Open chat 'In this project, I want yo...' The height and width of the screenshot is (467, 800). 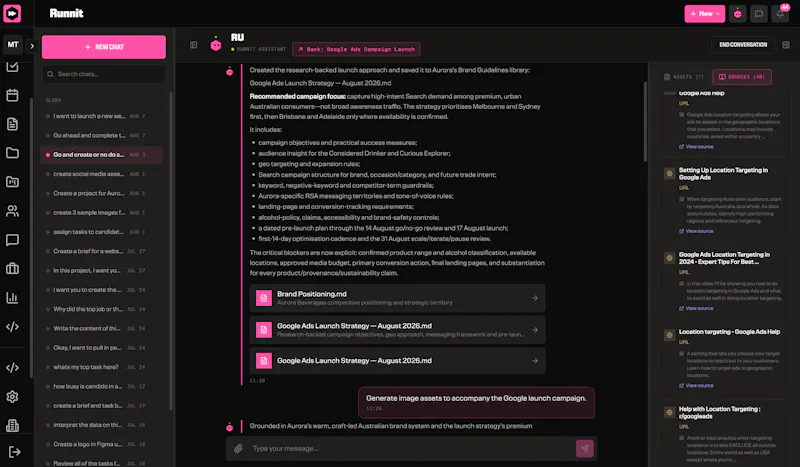tap(102, 271)
